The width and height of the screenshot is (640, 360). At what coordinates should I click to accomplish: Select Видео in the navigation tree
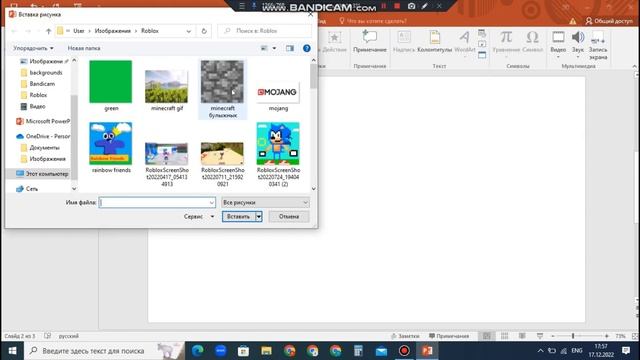click(37, 107)
